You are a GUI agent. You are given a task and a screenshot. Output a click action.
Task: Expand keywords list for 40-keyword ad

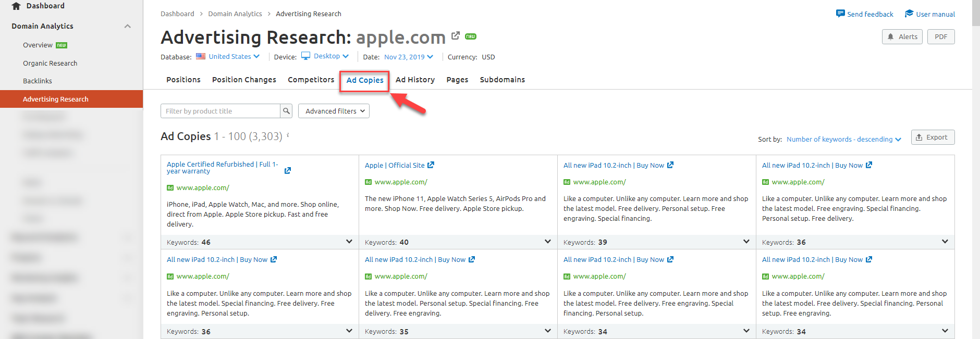click(547, 242)
